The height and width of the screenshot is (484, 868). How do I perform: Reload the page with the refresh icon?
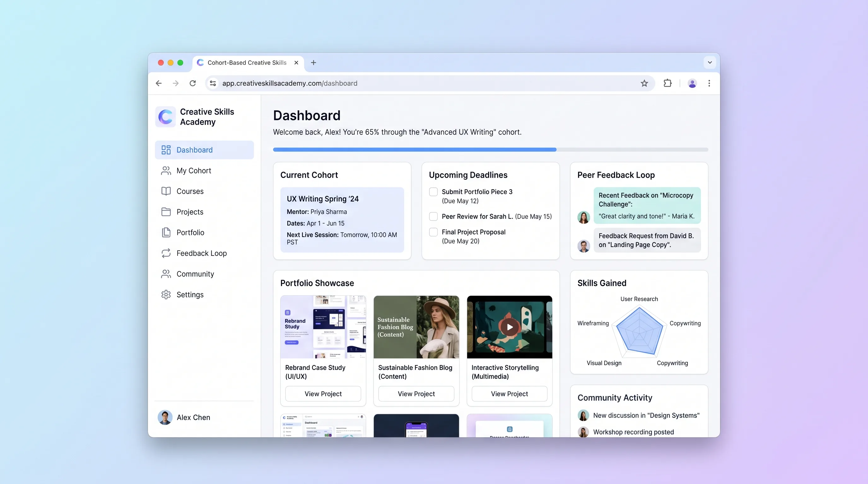tap(193, 83)
